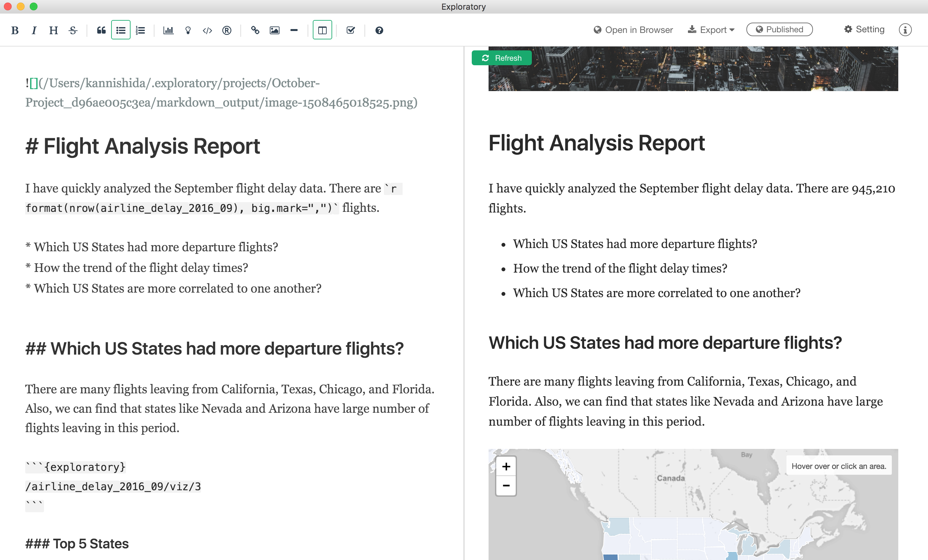The width and height of the screenshot is (928, 560).
Task: Click the '/airline_delay_2016_09/viz/3' line
Action: coord(113,486)
